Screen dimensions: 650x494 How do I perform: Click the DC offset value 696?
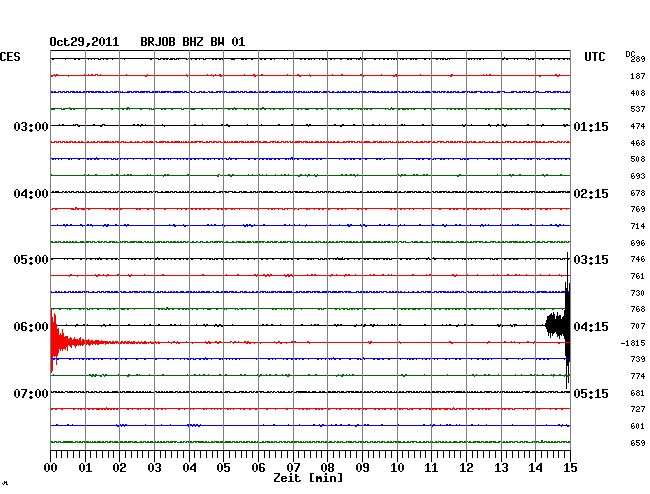click(638, 243)
